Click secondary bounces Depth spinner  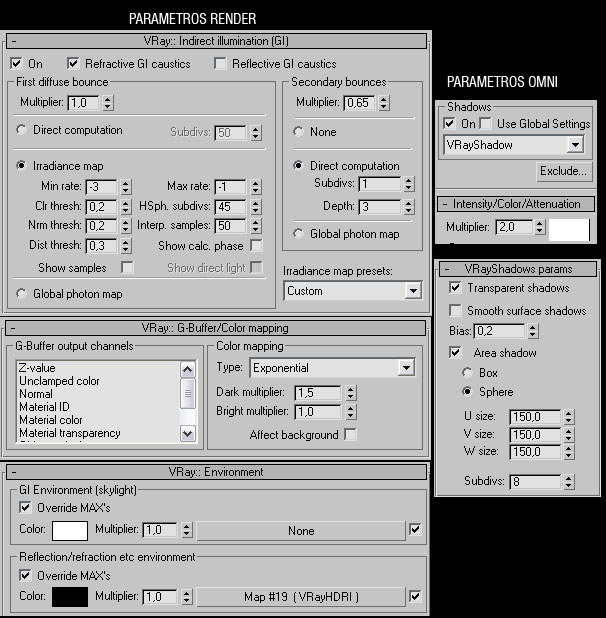pyautogui.click(x=409, y=207)
